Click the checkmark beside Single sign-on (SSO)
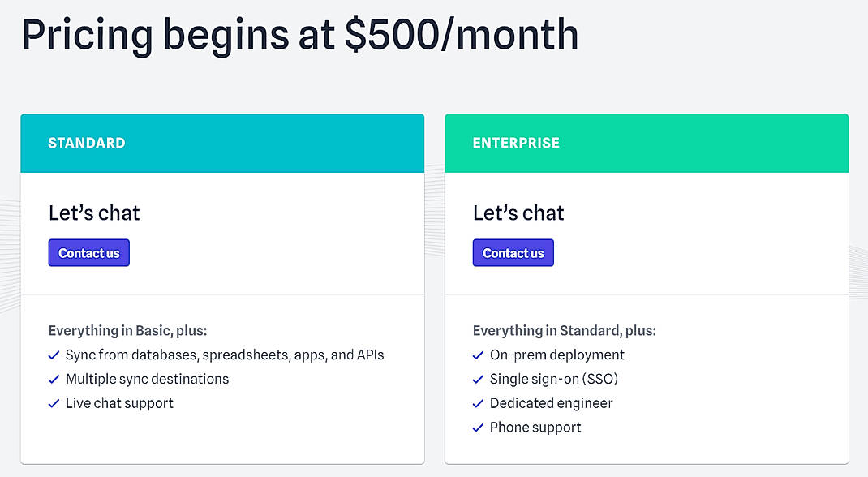The height and width of the screenshot is (477, 868). tap(478, 379)
